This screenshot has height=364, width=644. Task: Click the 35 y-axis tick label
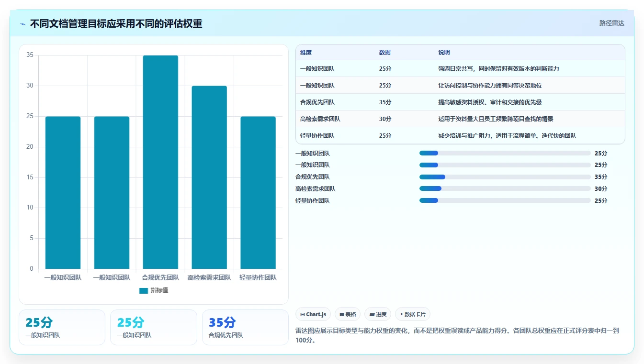[30, 55]
